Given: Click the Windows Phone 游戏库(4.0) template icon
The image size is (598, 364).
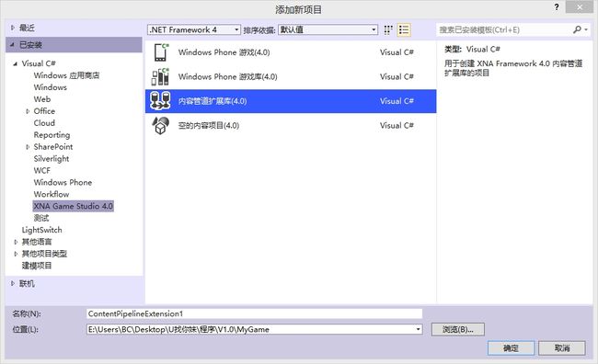Looking at the screenshot, I should point(161,76).
